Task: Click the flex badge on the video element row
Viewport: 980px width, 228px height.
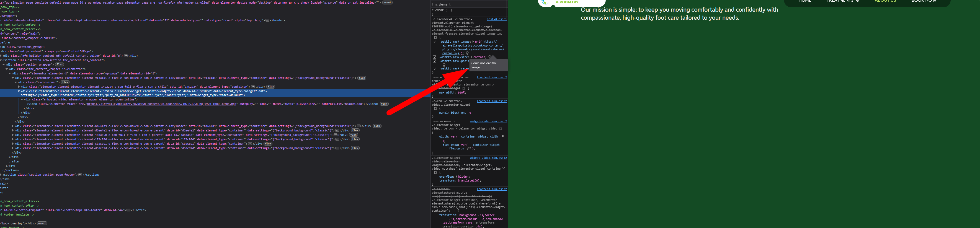Action: [x=384, y=104]
